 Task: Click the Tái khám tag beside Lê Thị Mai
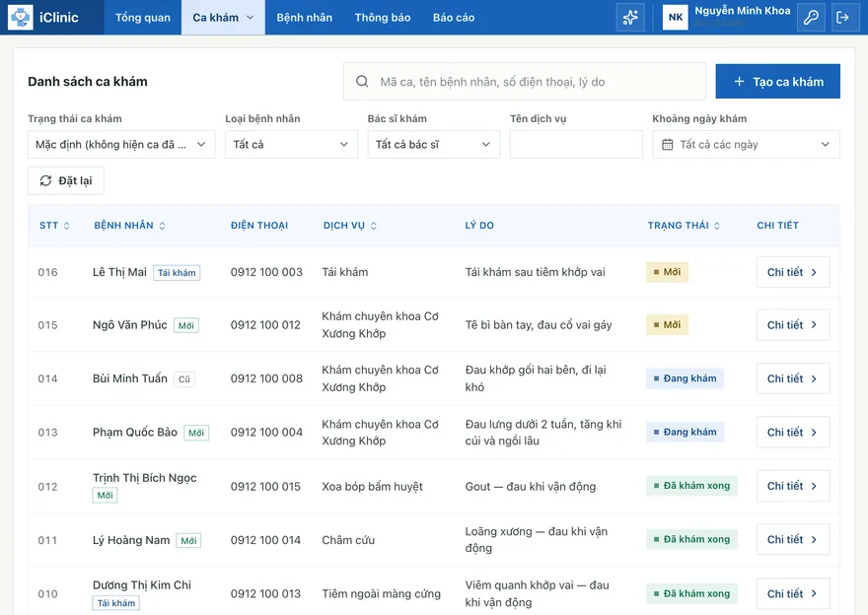177,273
